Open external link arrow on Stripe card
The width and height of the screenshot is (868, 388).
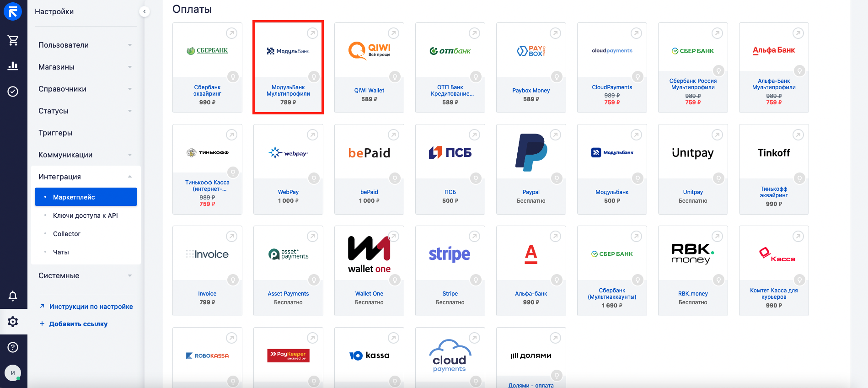475,236
